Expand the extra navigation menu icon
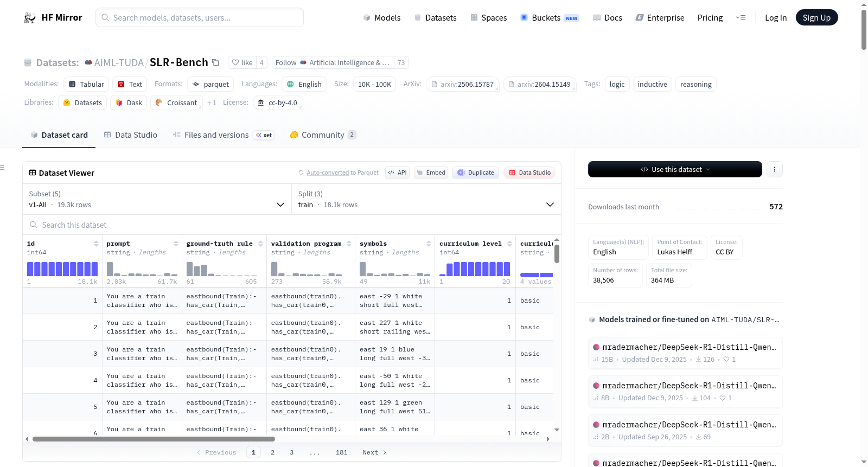Viewport: 868px width, 467px height. point(741,17)
